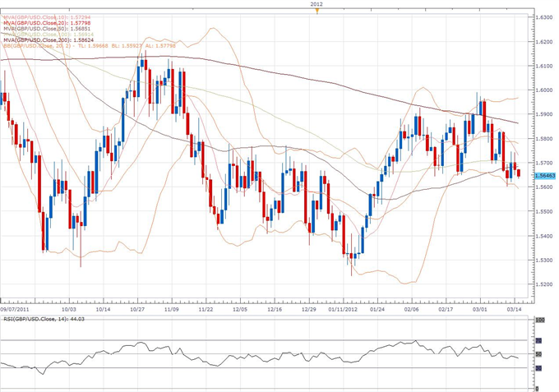Click the 10/14 date axis label
Image resolution: width=559 pixels, height=392 pixels.
point(103,309)
